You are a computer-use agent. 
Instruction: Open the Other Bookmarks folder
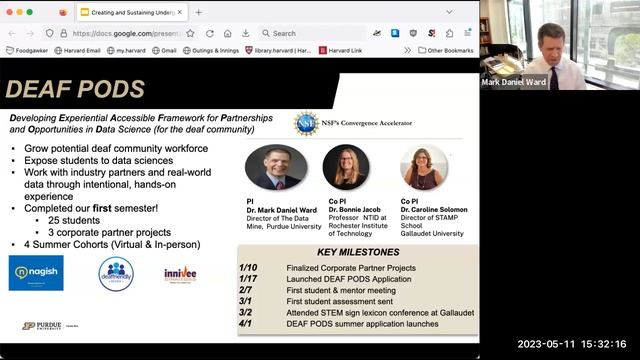[x=446, y=51]
